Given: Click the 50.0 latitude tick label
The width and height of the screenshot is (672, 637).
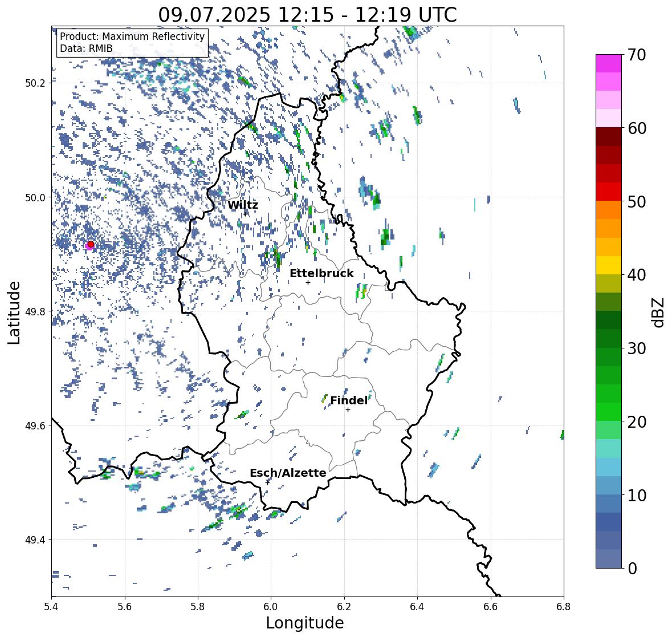Looking at the screenshot, I should [x=35, y=197].
